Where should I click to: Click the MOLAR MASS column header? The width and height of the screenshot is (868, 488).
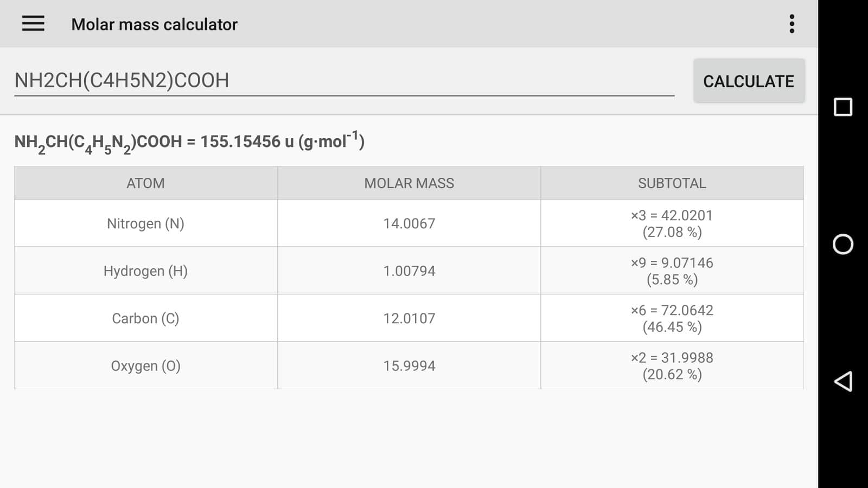(x=409, y=183)
